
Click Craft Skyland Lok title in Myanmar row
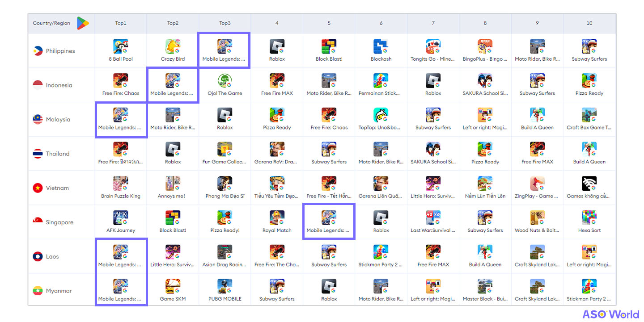pos(537,299)
